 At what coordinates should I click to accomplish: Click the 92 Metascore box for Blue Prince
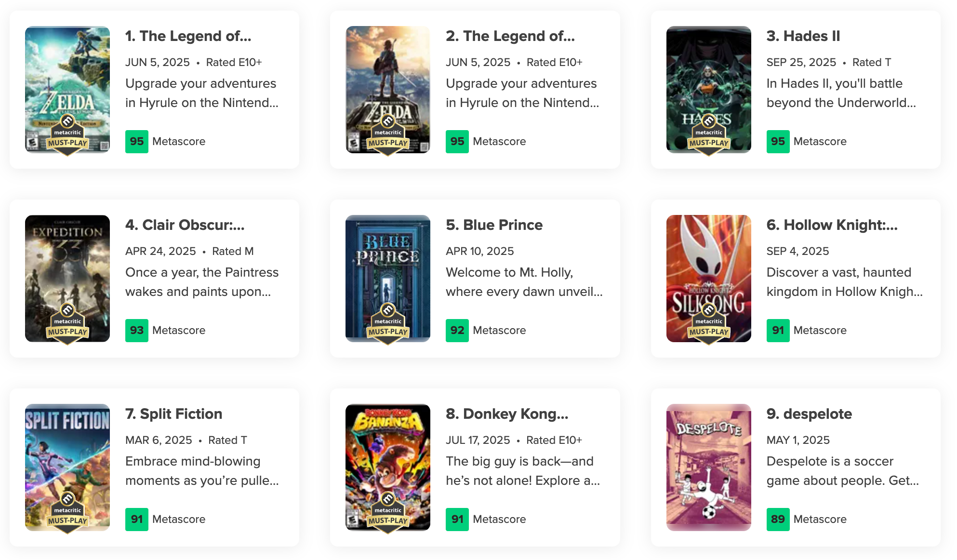coord(457,331)
